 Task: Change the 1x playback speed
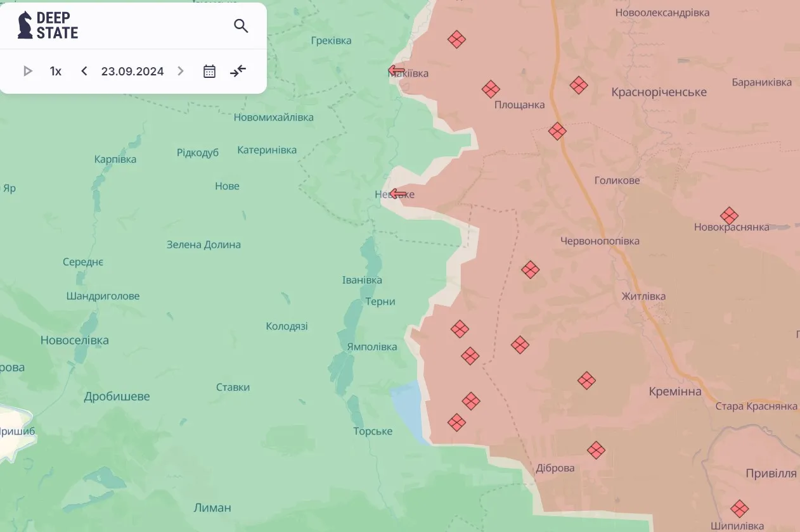[56, 71]
